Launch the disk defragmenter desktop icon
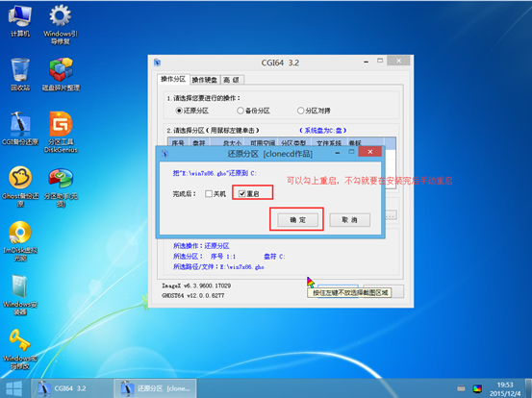This screenshot has height=398, width=532. 61,74
